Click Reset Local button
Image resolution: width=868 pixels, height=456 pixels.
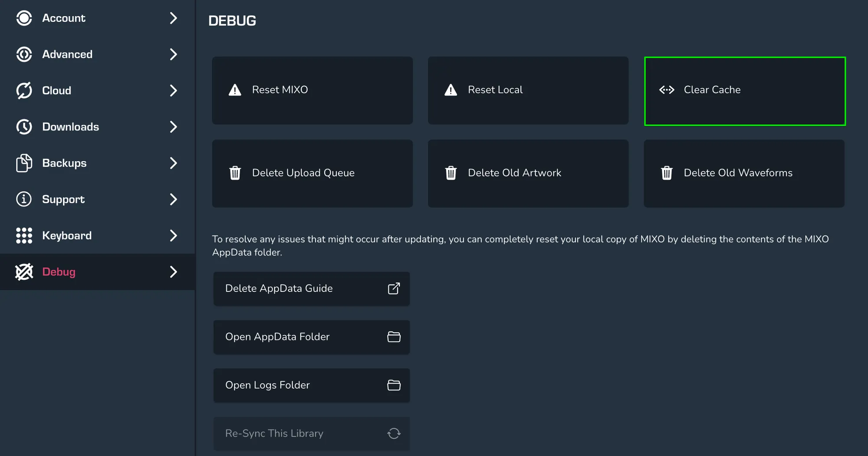tap(528, 90)
